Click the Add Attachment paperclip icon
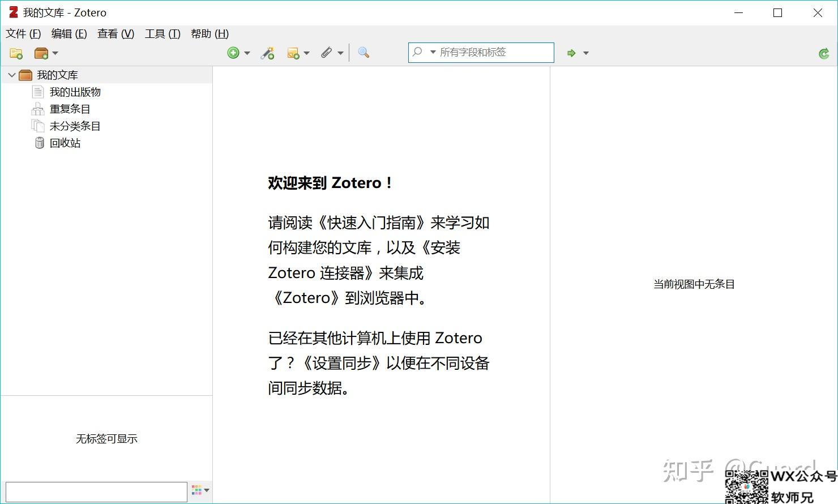 tap(326, 53)
